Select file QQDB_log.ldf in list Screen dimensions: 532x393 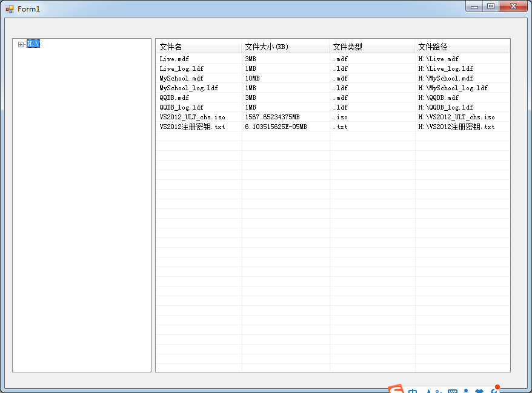coord(182,108)
